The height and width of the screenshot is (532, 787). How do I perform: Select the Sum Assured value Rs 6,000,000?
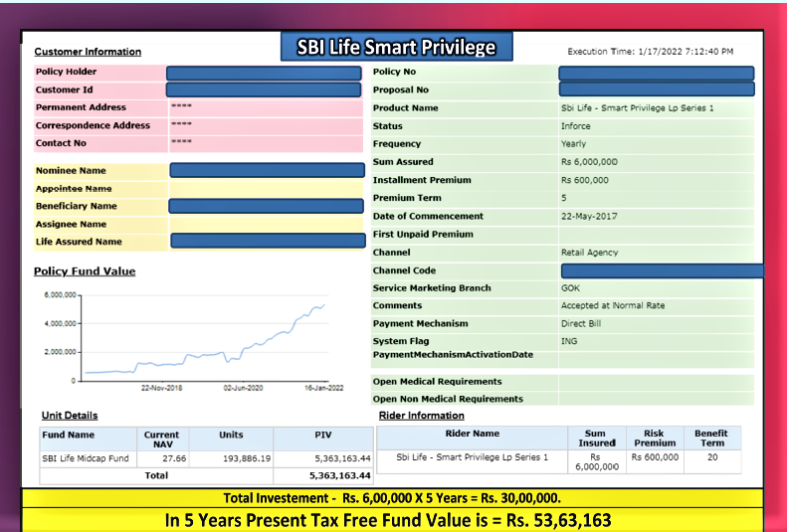pyautogui.click(x=589, y=162)
